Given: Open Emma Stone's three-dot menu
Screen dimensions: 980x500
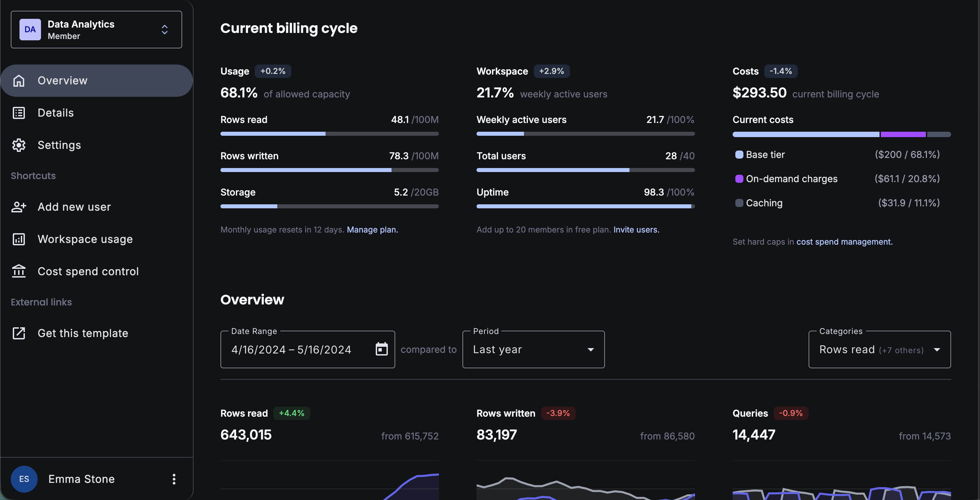Looking at the screenshot, I should pos(174,479).
